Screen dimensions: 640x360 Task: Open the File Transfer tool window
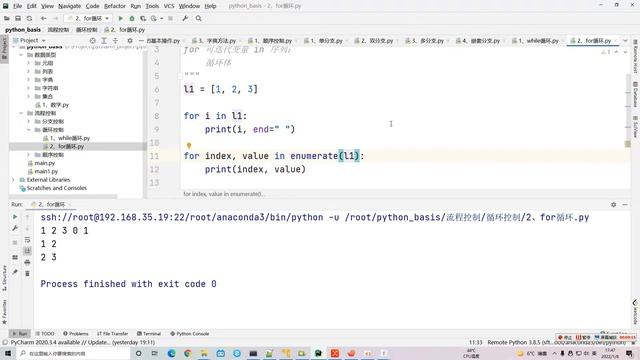(x=112, y=333)
